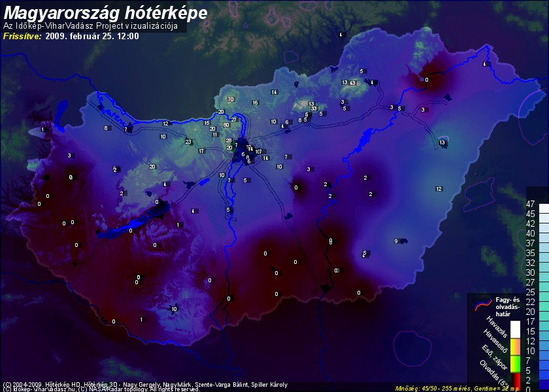Click the station marker showing 33
549x392 pixels.
pyautogui.click(x=314, y=108)
